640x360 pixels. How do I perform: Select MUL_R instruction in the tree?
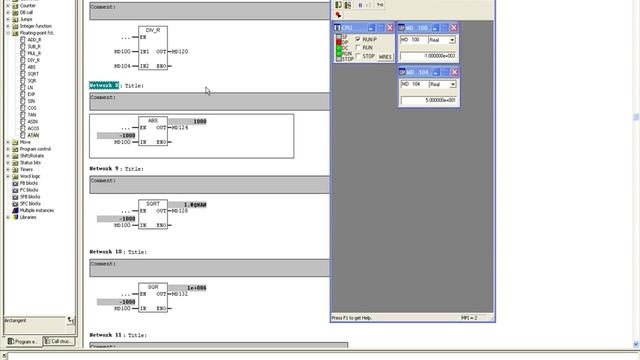[34, 53]
